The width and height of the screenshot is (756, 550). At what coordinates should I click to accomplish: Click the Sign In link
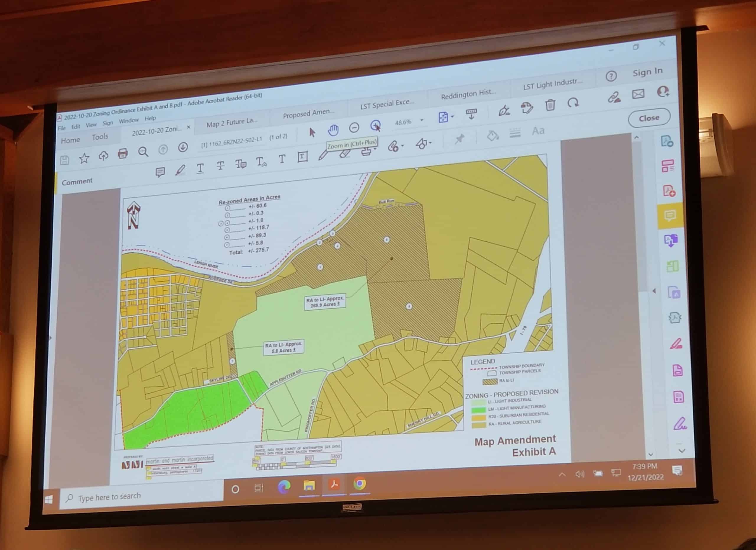click(647, 72)
